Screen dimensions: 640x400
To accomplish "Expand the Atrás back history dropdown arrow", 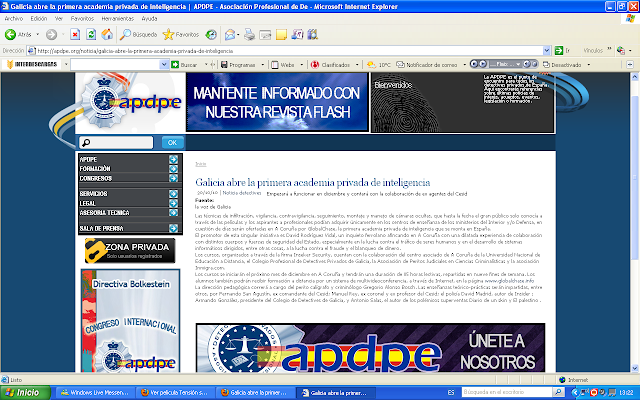I will (38, 35).
